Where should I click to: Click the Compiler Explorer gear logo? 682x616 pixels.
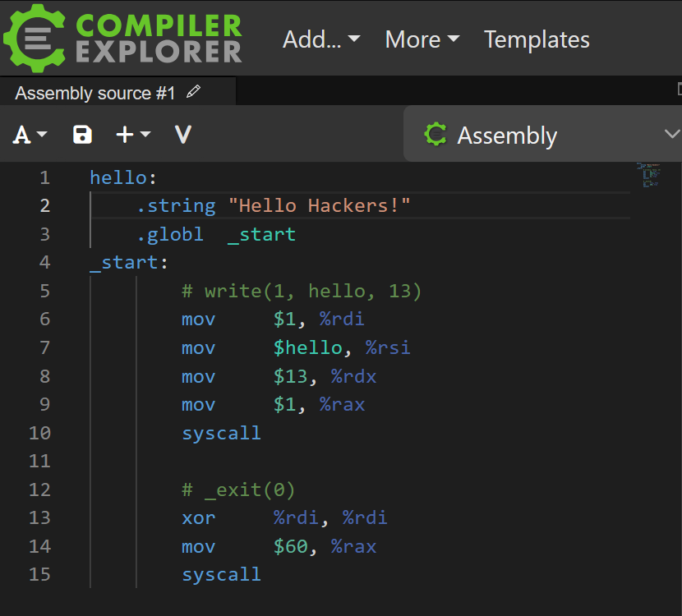(35, 39)
